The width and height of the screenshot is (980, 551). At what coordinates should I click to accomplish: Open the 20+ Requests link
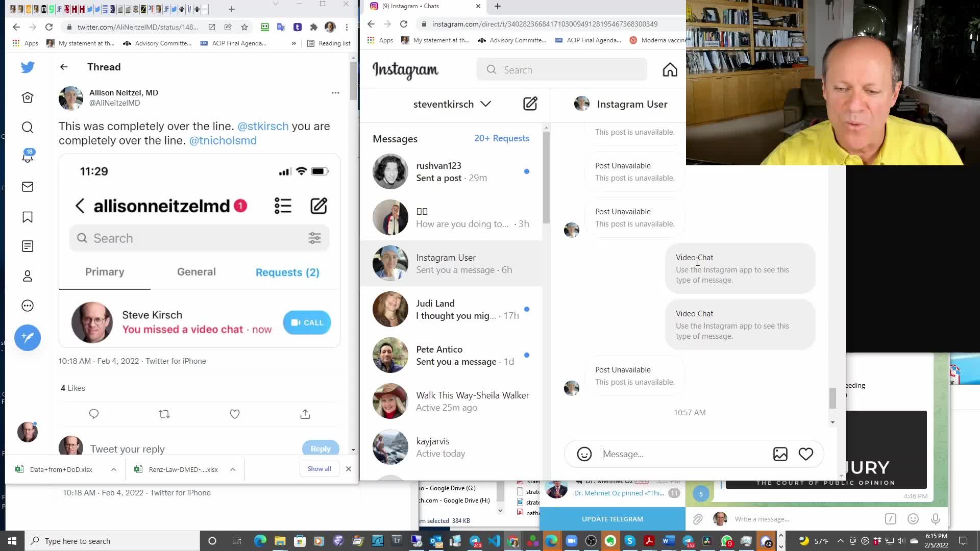(501, 138)
